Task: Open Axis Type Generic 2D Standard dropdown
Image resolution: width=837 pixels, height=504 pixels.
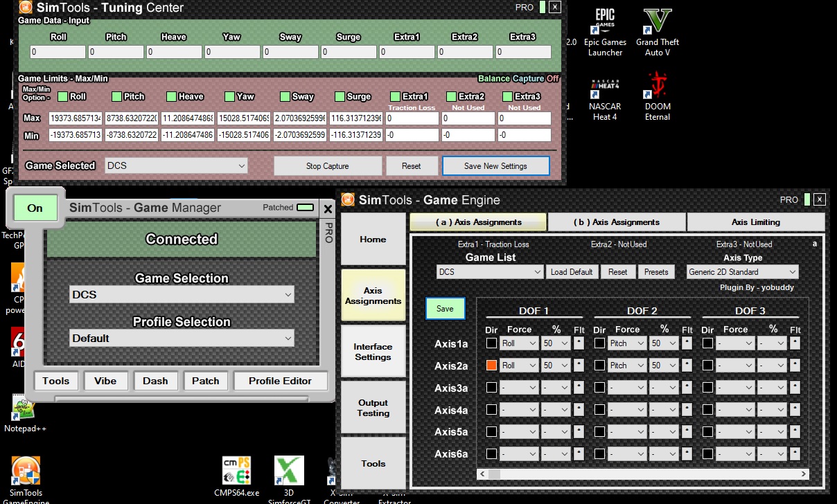Action: point(742,272)
